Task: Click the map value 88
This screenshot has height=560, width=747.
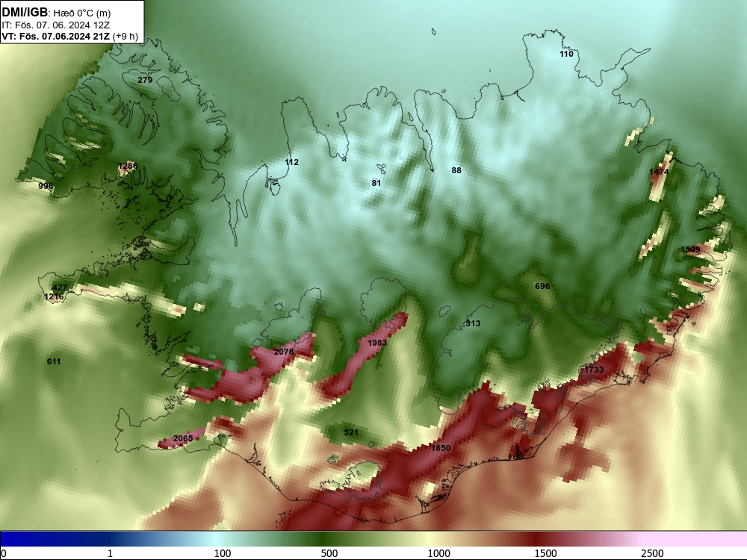Action: click(456, 170)
